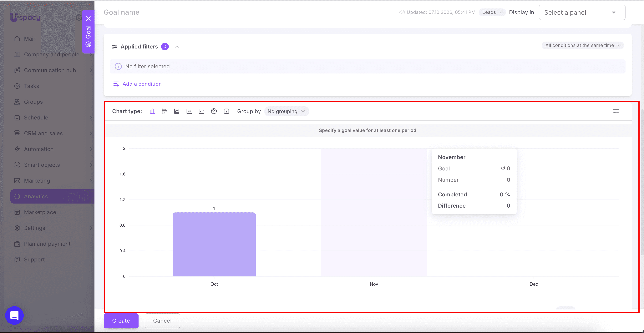
Task: Select the gauge chart type
Action: tap(214, 111)
